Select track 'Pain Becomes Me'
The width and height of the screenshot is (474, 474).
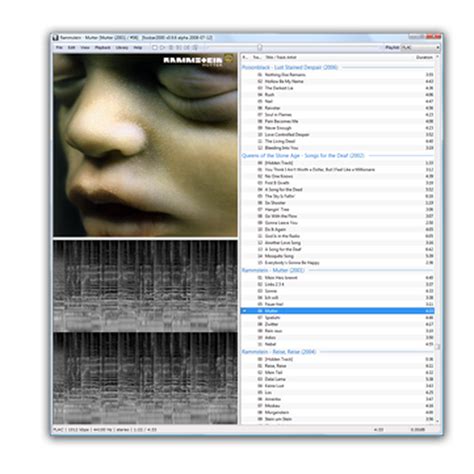[x=337, y=121]
